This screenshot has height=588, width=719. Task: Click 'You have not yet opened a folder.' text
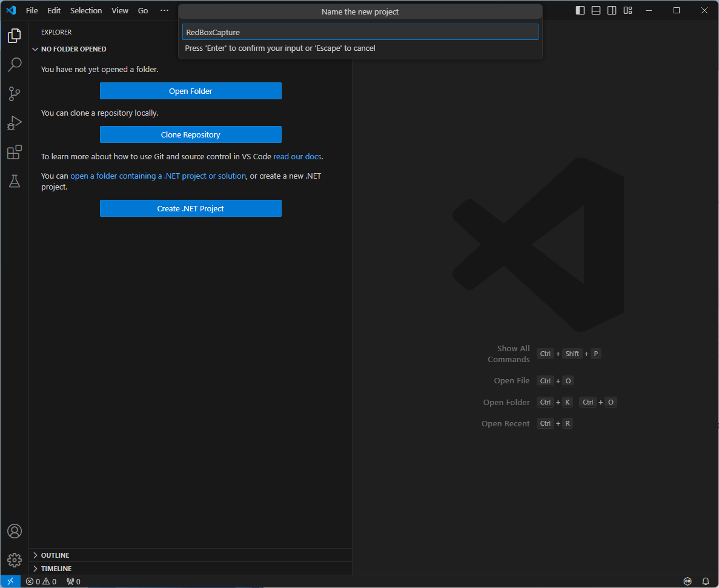(99, 69)
